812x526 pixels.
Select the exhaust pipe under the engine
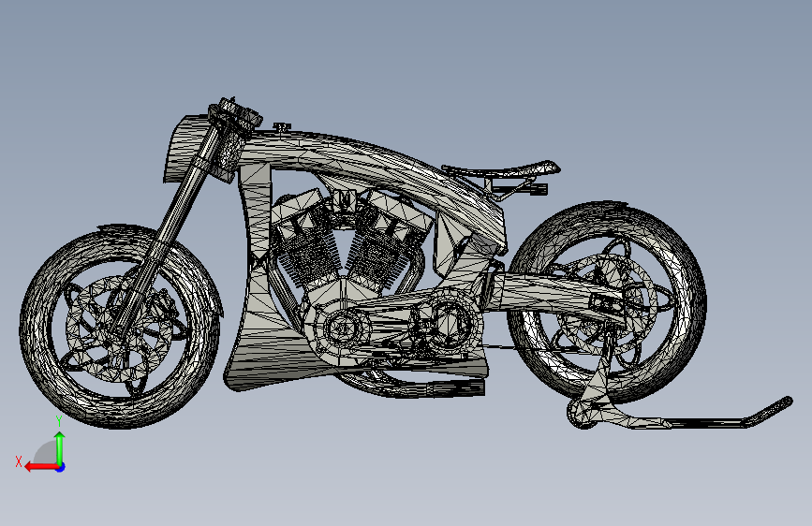pyautogui.click(x=414, y=386)
